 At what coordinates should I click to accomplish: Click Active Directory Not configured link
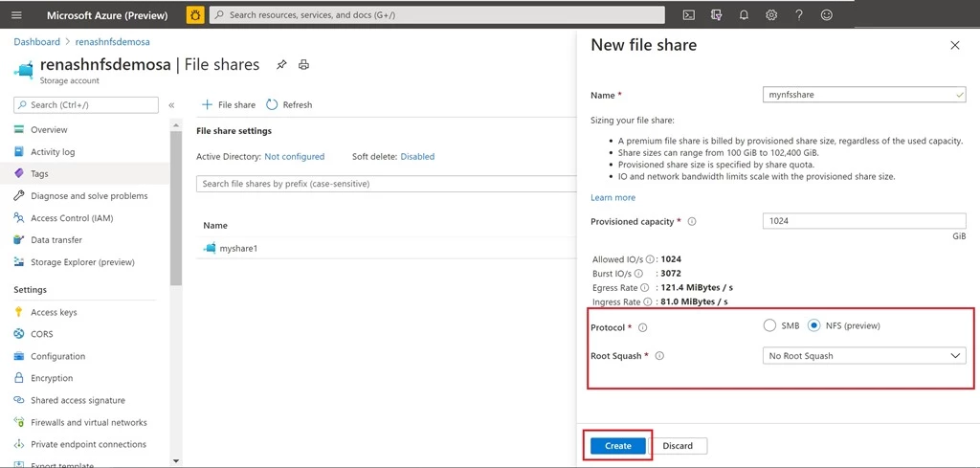(295, 157)
